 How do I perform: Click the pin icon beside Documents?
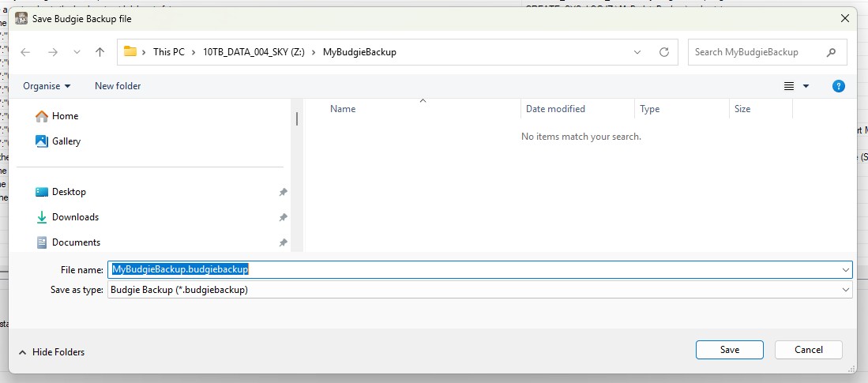pyautogui.click(x=283, y=242)
